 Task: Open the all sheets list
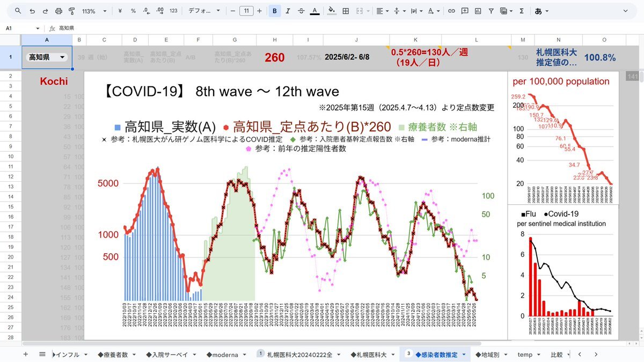[42, 354]
